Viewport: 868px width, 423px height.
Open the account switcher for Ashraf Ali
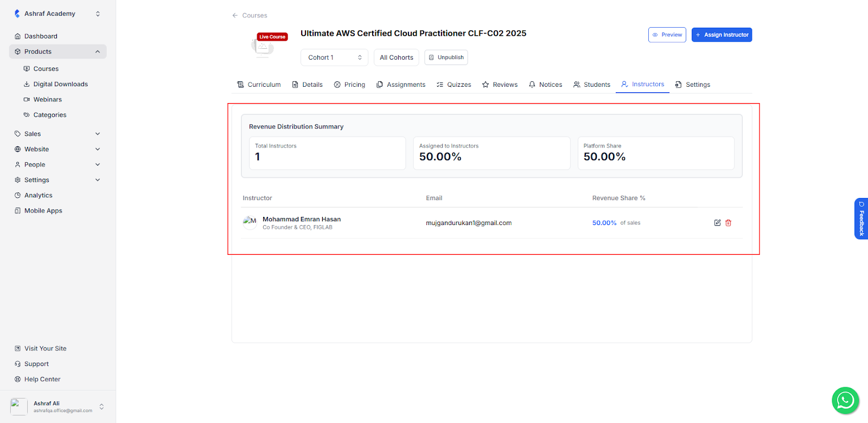pos(101,407)
